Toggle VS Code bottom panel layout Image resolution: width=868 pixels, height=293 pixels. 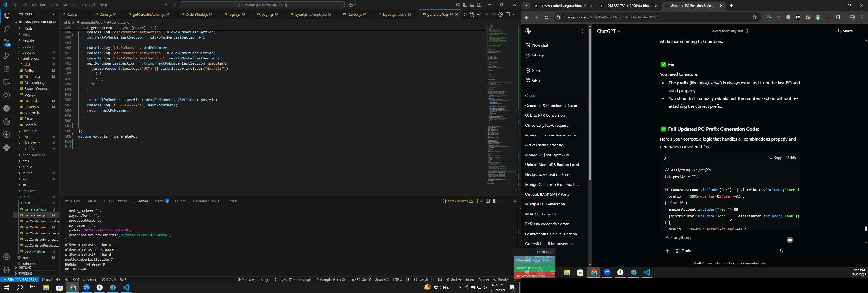pos(472,5)
